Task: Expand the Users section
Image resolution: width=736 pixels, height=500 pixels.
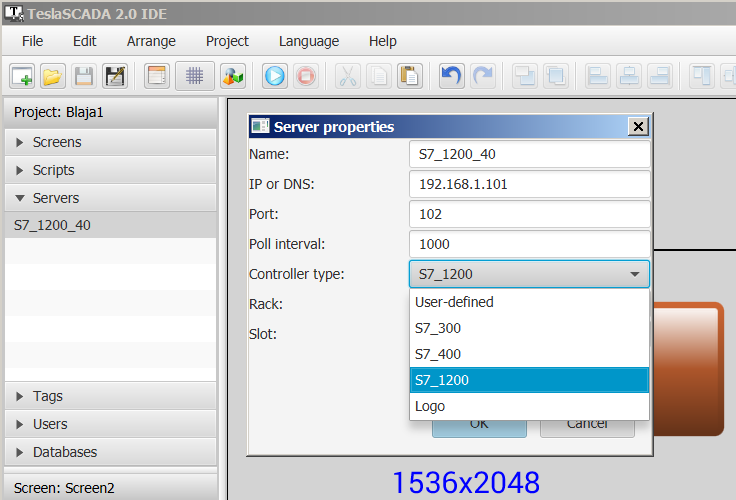Action: (111, 424)
